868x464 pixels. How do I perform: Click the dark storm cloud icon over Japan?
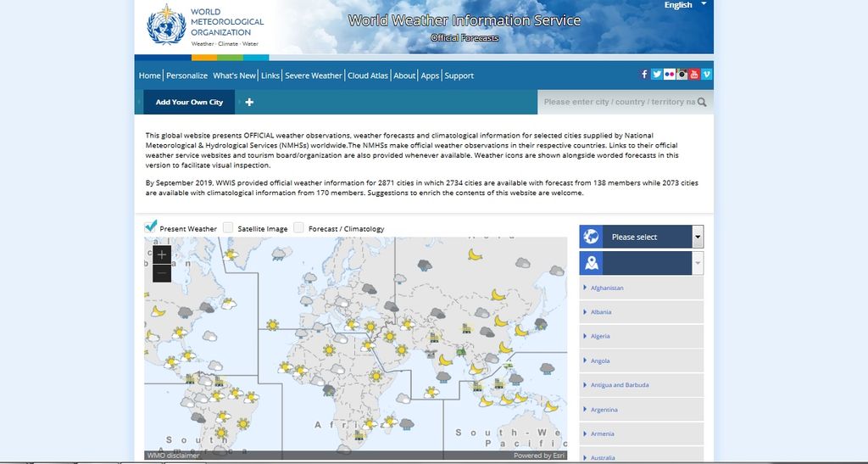[541, 323]
